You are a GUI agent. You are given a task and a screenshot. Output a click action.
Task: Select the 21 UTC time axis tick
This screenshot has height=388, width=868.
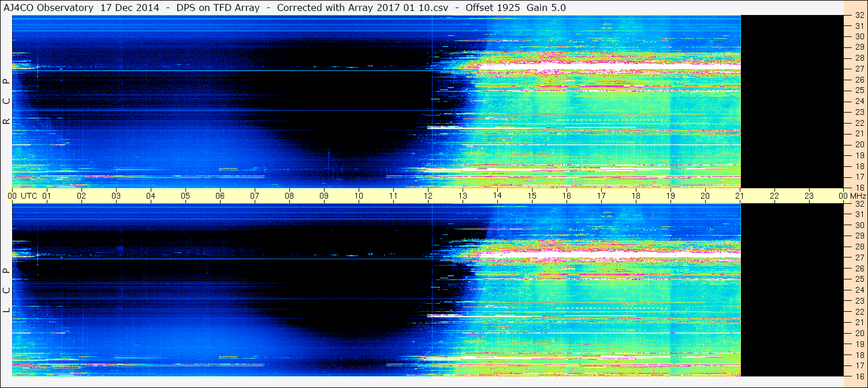(x=740, y=196)
